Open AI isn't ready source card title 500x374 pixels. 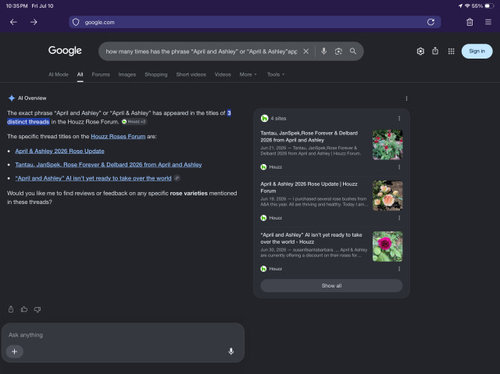pyautogui.click(x=311, y=238)
